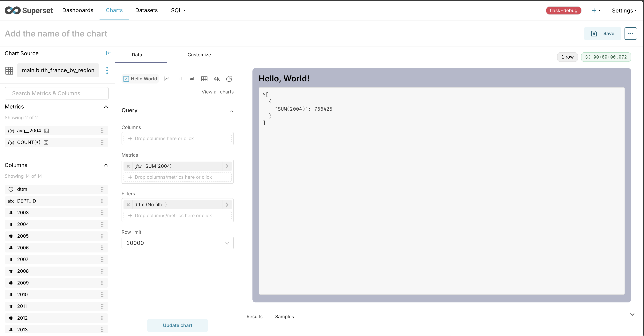Click the Update chart button

tap(177, 325)
